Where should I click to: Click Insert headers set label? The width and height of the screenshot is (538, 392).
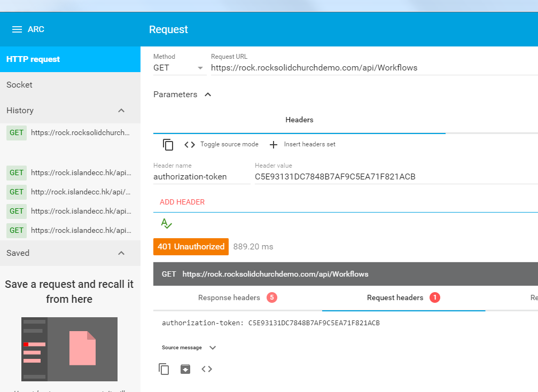(x=309, y=144)
